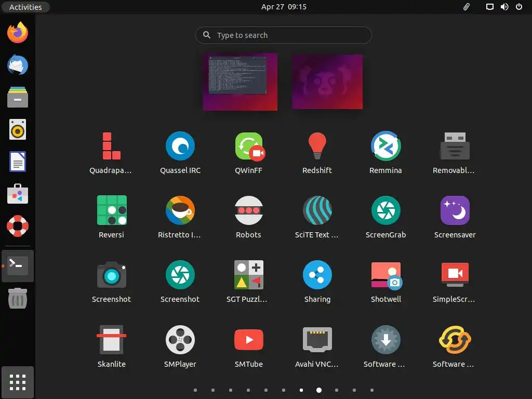Open Screenshot app with teal aperture icon
532x399 pixels.
(x=180, y=282)
